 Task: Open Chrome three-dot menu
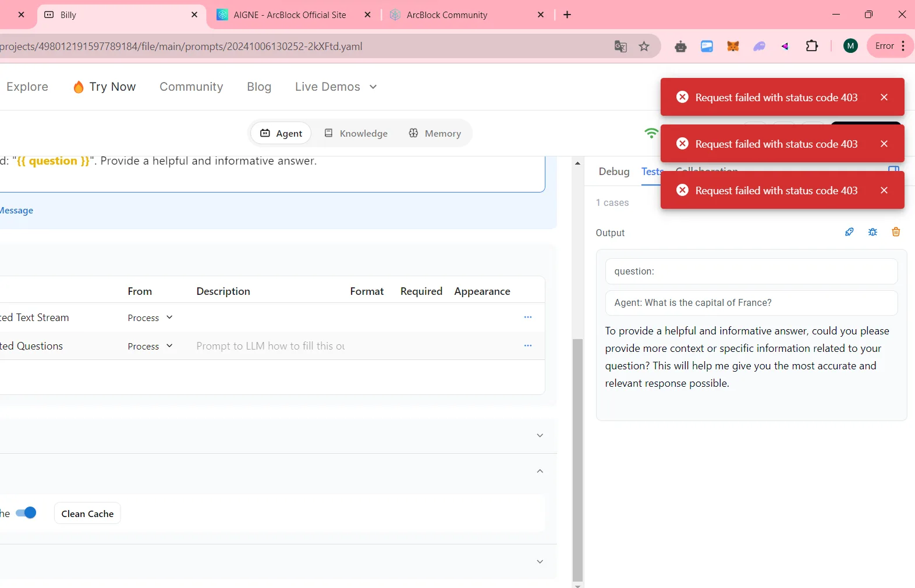pyautogui.click(x=903, y=46)
